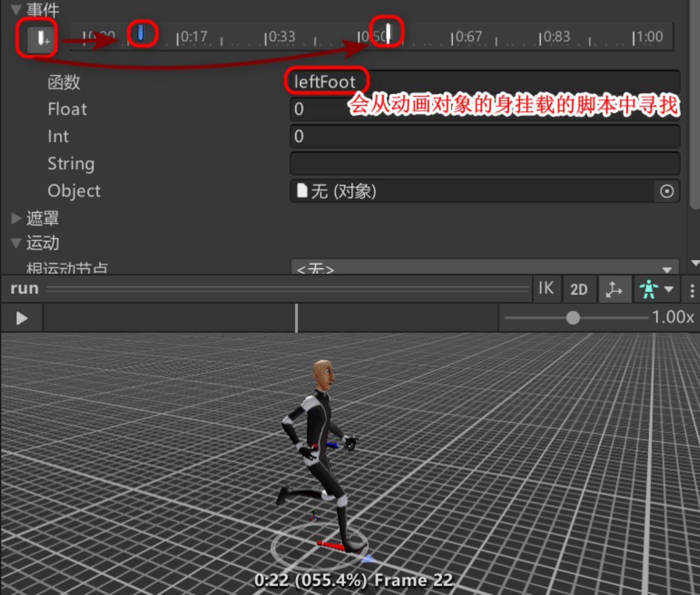700x595 pixels.
Task: Click the 0:67 mark on event timeline
Action: coord(466,37)
